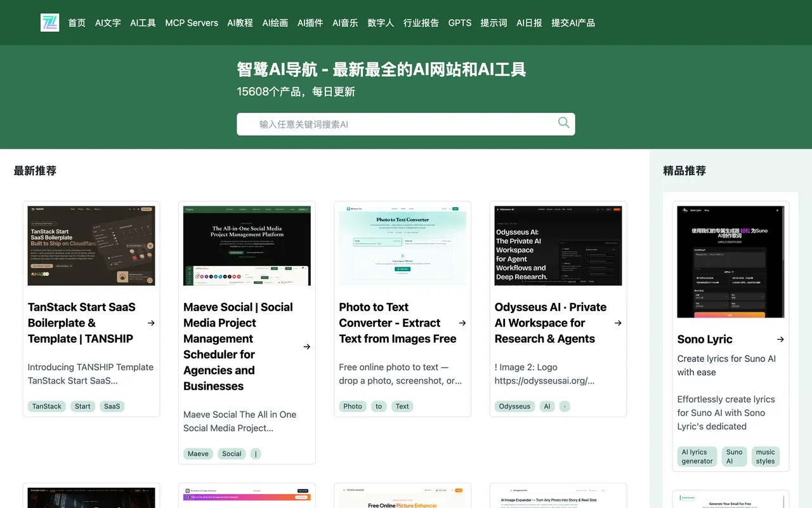Open Odysseus AI card thumbnail

tap(558, 246)
